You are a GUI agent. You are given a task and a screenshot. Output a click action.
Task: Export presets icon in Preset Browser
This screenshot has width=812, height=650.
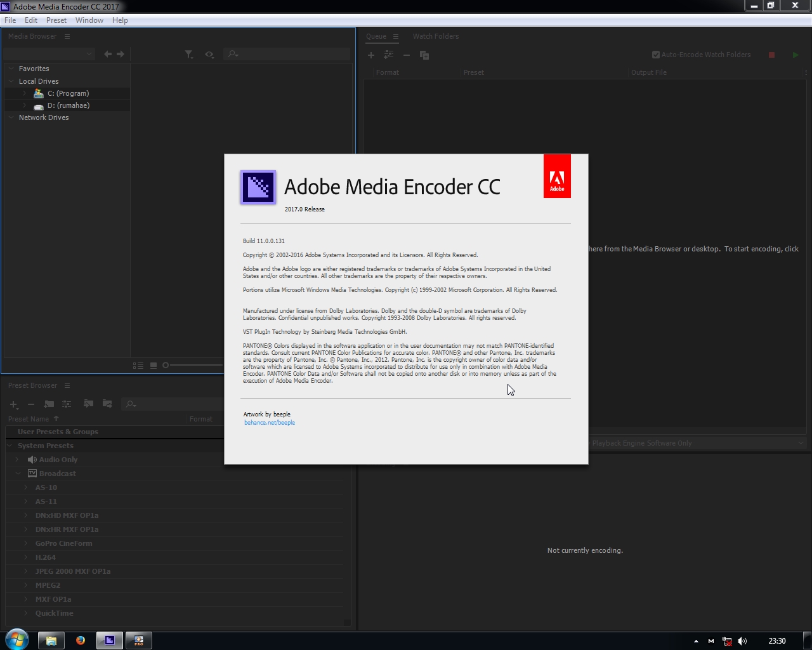(x=107, y=404)
